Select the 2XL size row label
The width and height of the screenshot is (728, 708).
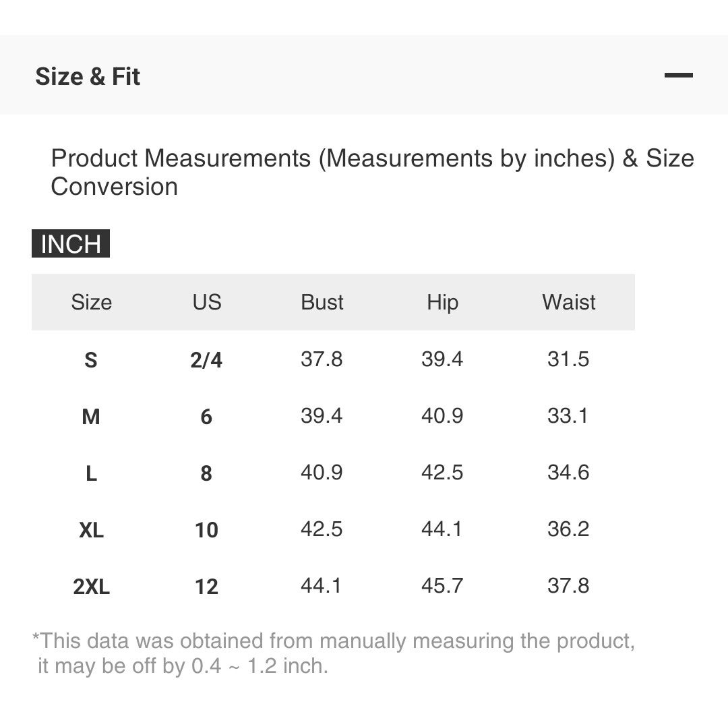(x=91, y=587)
